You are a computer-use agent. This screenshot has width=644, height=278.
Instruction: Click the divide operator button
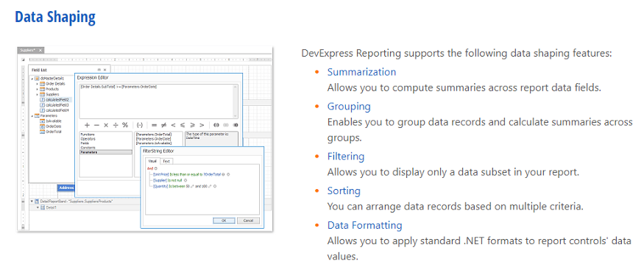116,125
